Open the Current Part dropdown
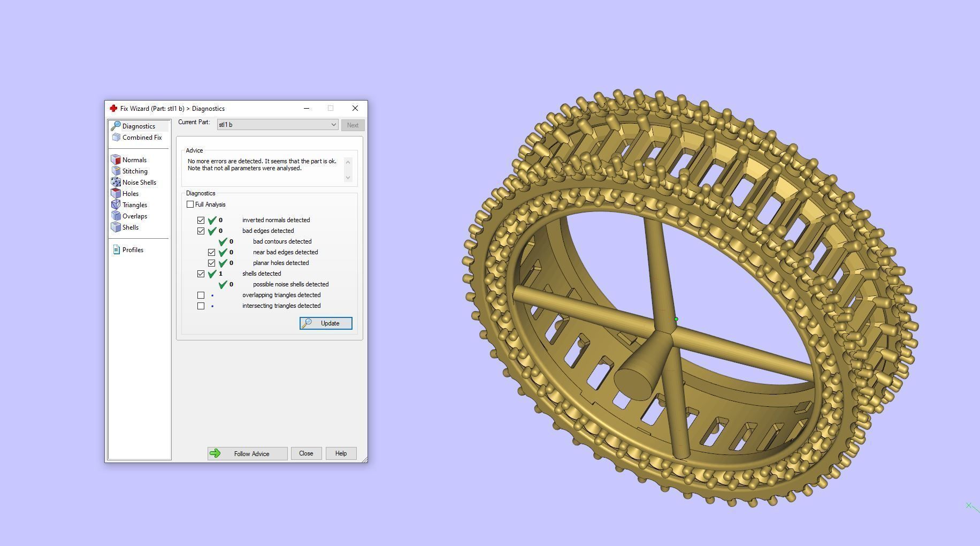 click(278, 125)
